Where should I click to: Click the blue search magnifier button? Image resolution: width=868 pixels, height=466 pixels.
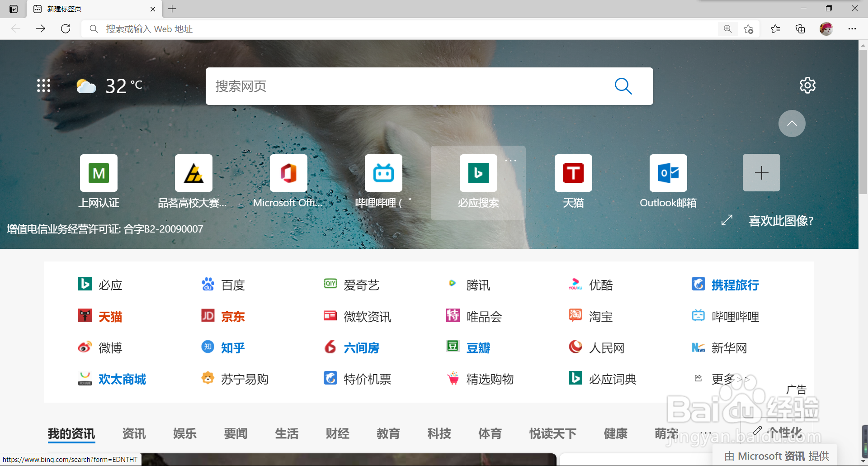(623, 86)
